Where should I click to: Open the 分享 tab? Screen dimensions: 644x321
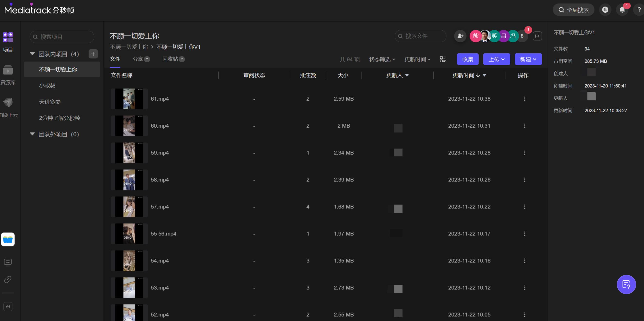pyautogui.click(x=138, y=59)
